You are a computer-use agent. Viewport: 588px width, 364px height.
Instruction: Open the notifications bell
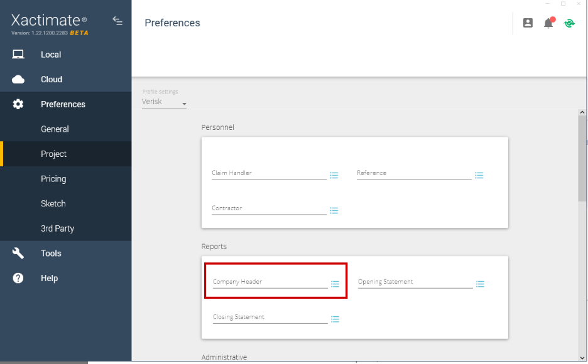(548, 23)
